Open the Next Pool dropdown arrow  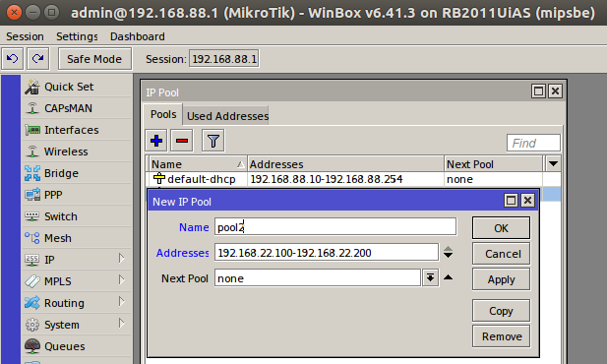click(430, 278)
